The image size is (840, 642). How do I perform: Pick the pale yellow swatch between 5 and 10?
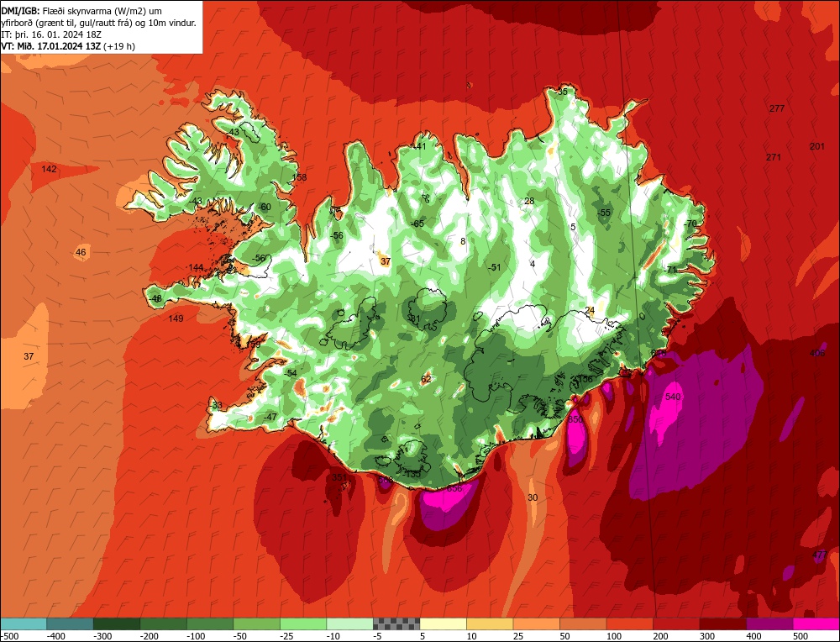point(443,624)
